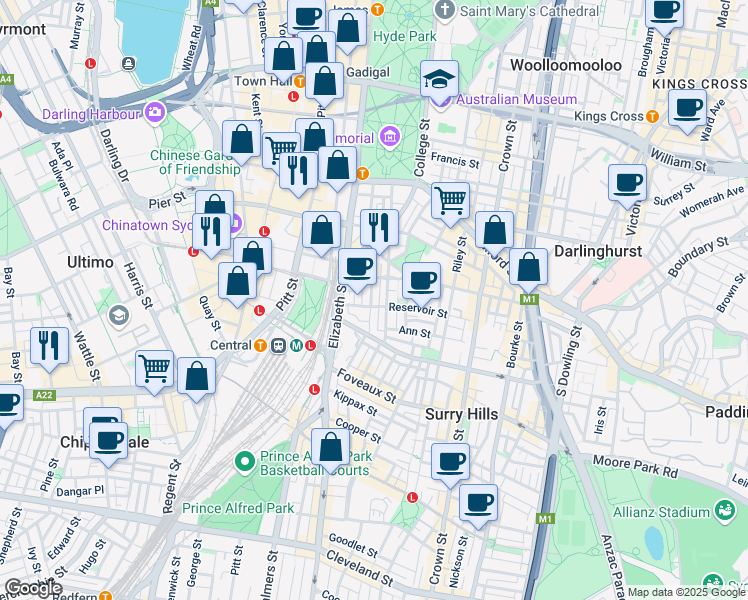Open the shopping bag marker beside Quay St
Screen dimensions: 748x600
[x=238, y=281]
